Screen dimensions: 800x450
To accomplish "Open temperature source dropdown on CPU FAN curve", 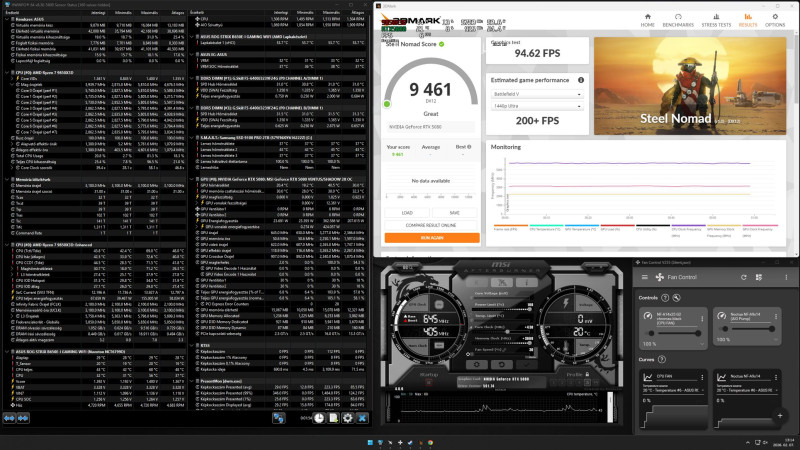I will click(x=673, y=390).
